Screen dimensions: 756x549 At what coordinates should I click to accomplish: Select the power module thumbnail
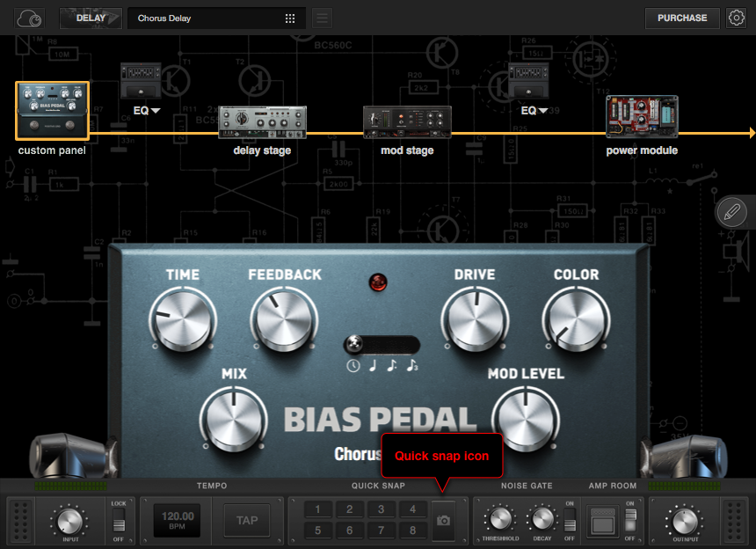click(x=642, y=116)
